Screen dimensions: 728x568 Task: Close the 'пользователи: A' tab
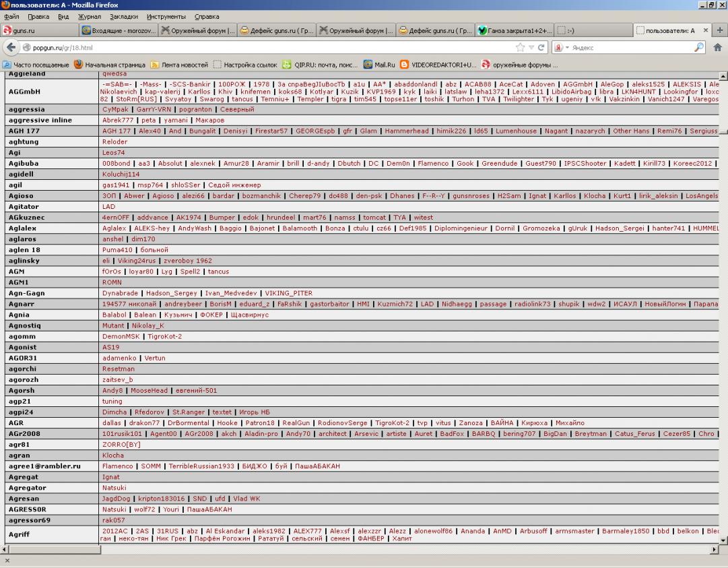706,30
